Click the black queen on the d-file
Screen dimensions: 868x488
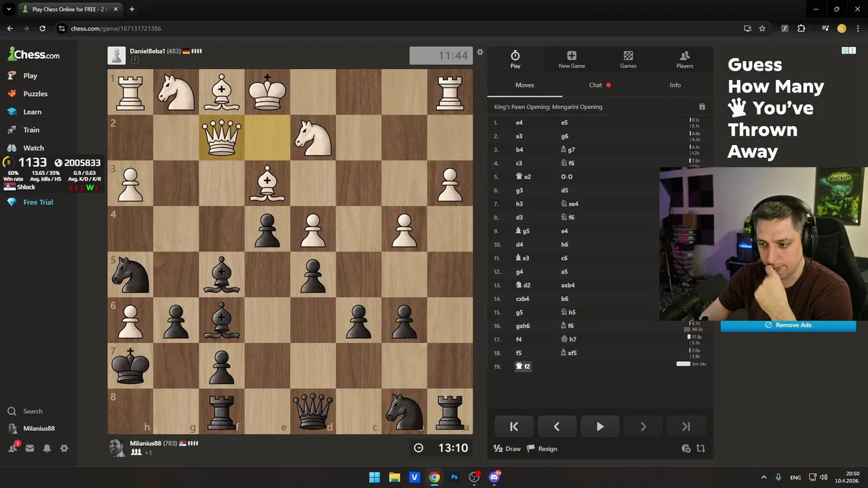tap(313, 411)
